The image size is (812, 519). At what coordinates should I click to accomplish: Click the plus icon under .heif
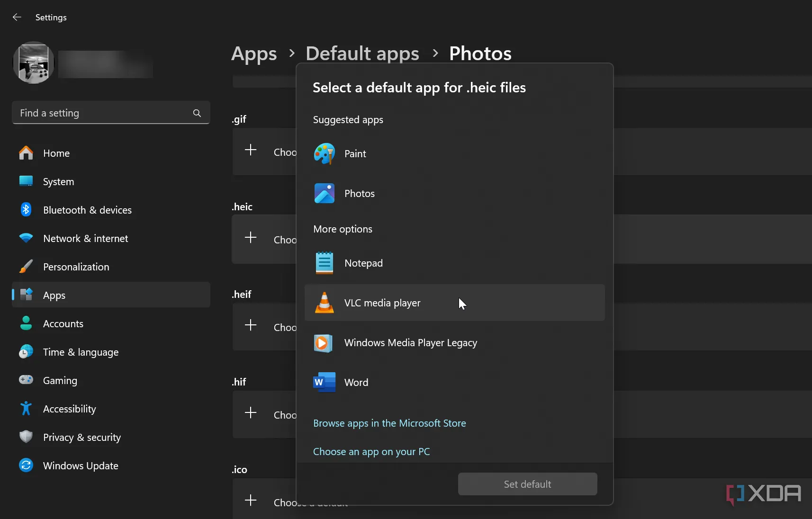coord(251,325)
